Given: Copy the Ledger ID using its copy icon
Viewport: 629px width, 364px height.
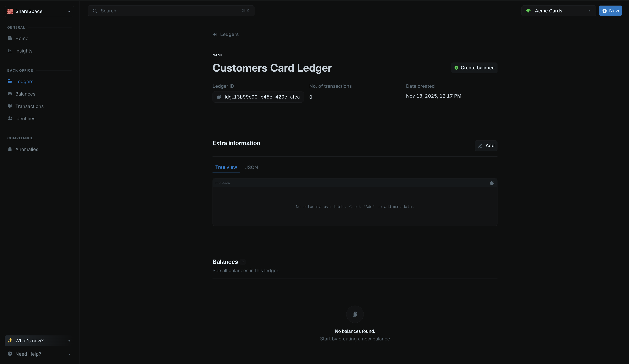Looking at the screenshot, I should pyautogui.click(x=219, y=97).
